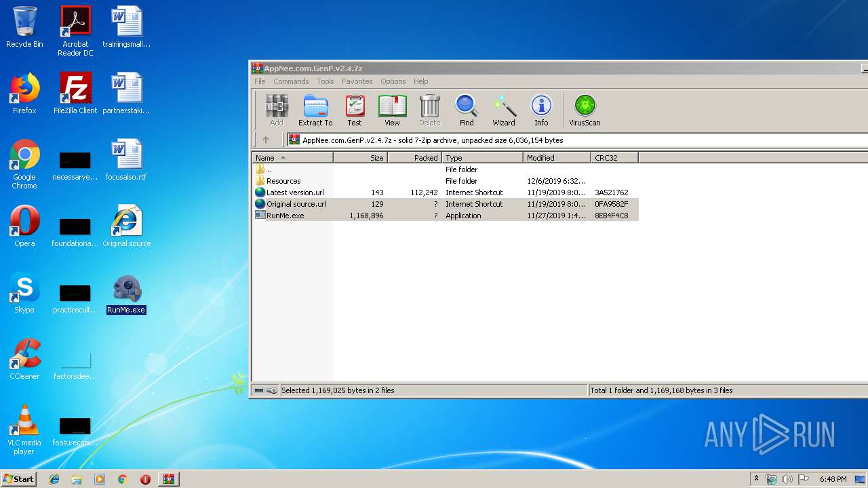
Task: Select the Firefox desktop shortcut
Action: (x=24, y=94)
